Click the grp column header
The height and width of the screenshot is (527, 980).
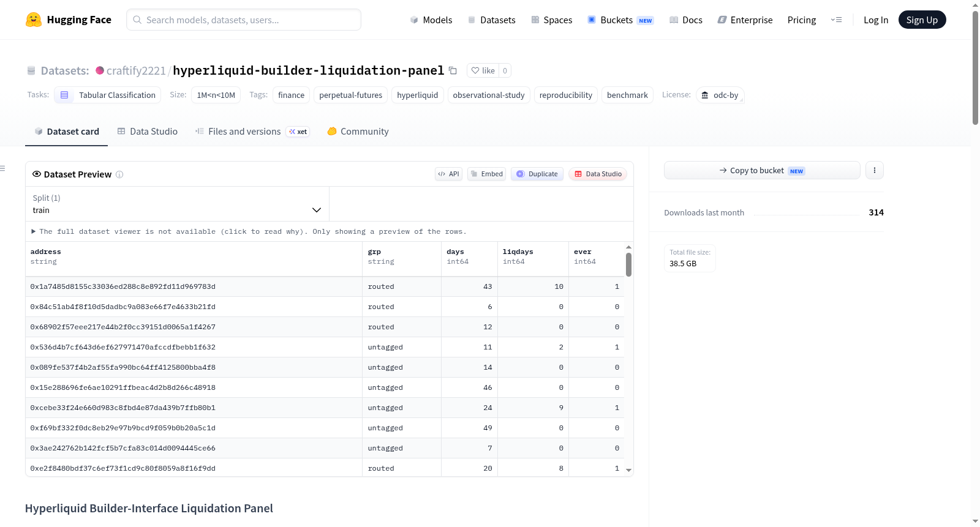(402, 259)
